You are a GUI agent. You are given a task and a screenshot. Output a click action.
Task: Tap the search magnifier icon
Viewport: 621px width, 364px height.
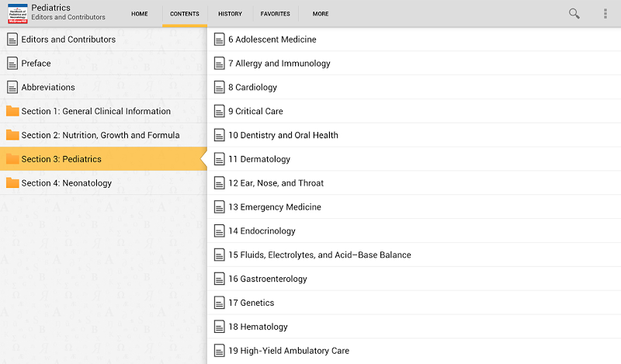point(574,13)
